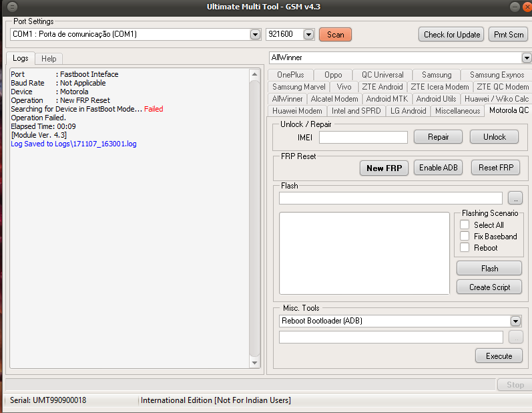Select the Miscellaneous tab
This screenshot has width=532, height=413.
coord(457,111)
